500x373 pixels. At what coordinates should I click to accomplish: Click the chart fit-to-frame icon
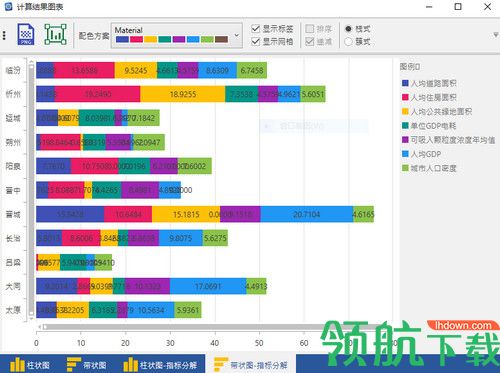click(x=55, y=34)
